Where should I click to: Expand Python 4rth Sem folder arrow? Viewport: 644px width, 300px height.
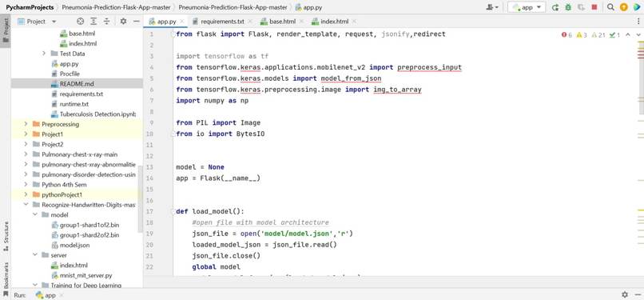26,185
